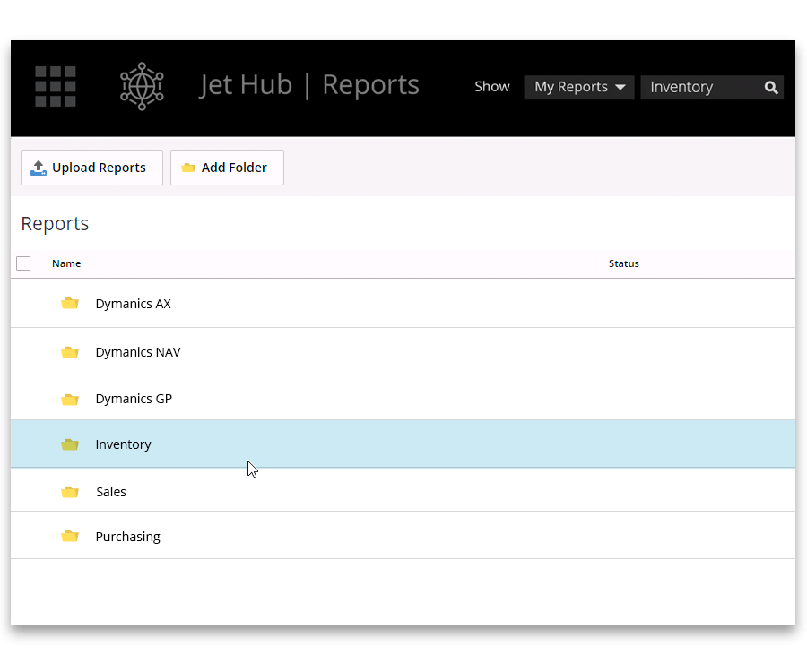Click the Show label
Viewport: 807px width, 672px height.
(492, 86)
